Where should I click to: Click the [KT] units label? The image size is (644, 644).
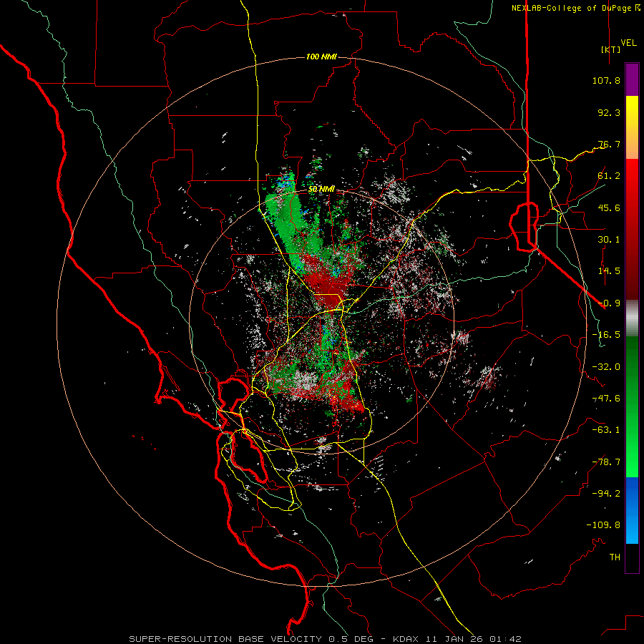[x=611, y=49]
